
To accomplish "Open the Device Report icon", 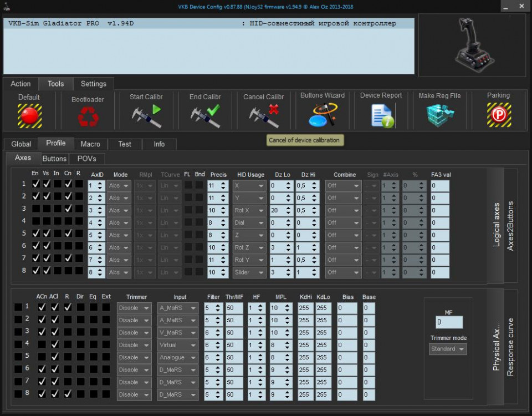I will click(x=381, y=115).
